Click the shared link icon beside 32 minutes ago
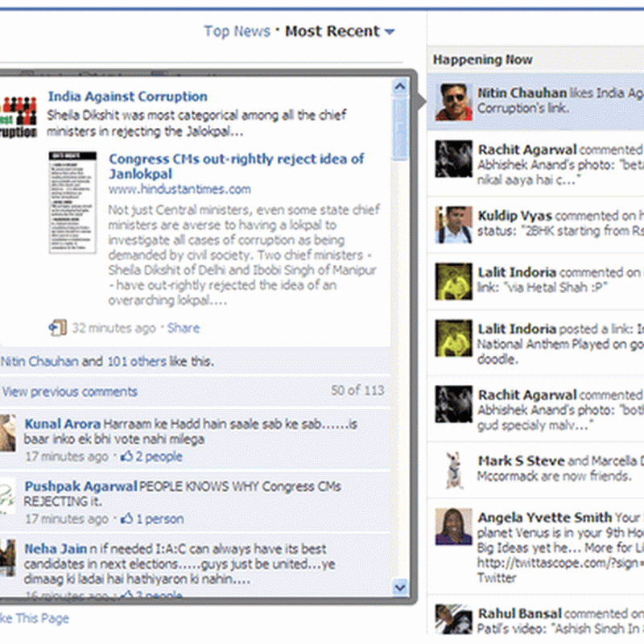644x644 pixels. click(x=57, y=328)
